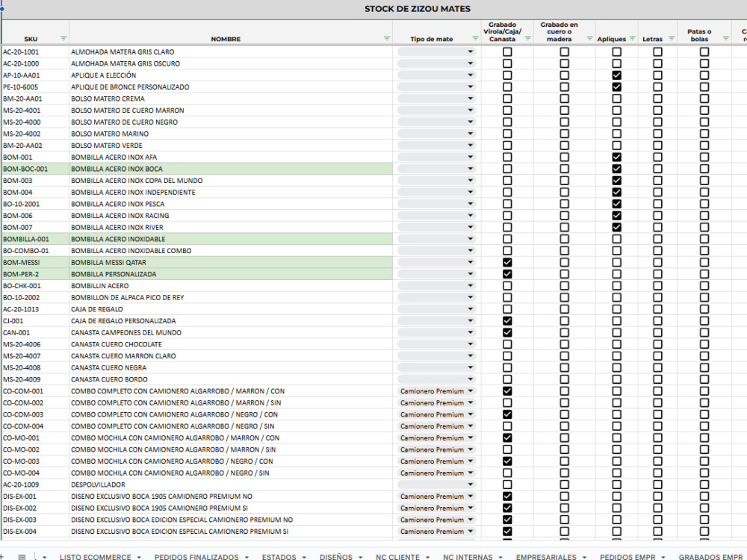Check Apliques for ALMOHADA MATERA GRIS CLARO
This screenshot has width=747, height=560.
616,52
